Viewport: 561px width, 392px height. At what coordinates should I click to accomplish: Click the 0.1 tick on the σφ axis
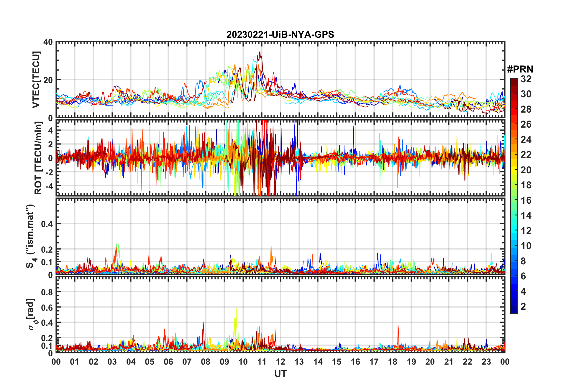click(47, 345)
